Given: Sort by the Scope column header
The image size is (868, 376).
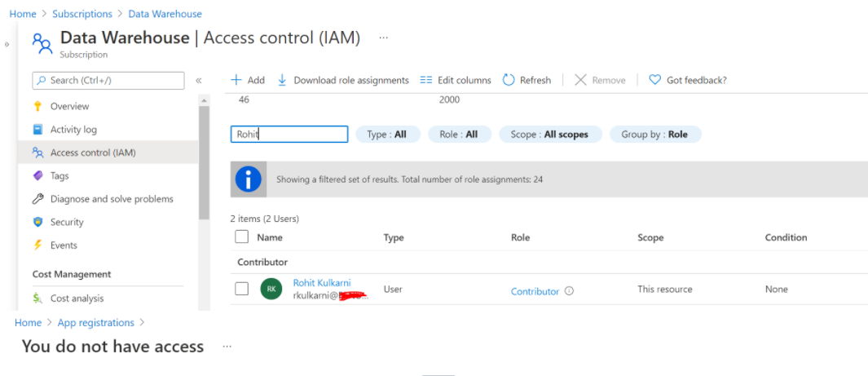Looking at the screenshot, I should [650, 237].
